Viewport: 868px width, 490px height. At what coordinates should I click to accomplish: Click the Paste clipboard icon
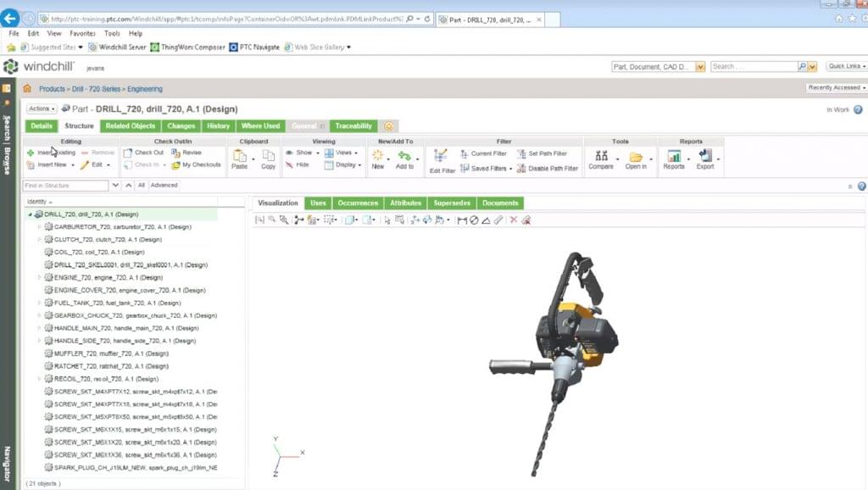point(240,156)
